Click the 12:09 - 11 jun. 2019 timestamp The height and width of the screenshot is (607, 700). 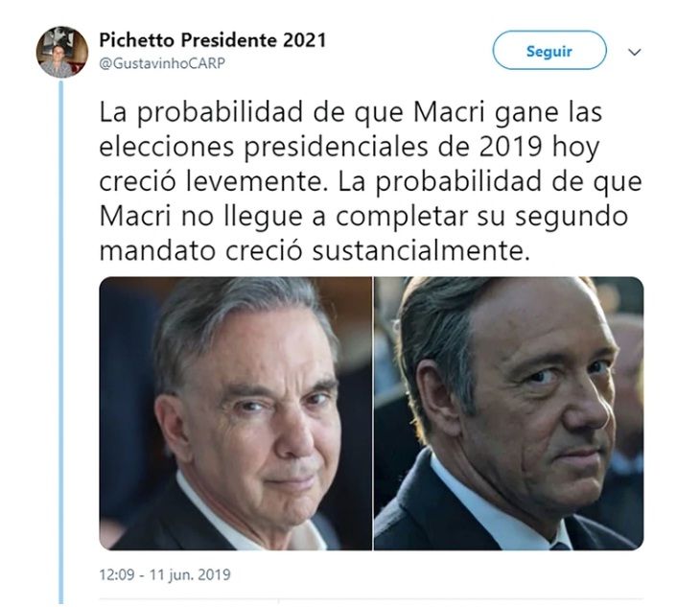pyautogui.click(x=165, y=574)
